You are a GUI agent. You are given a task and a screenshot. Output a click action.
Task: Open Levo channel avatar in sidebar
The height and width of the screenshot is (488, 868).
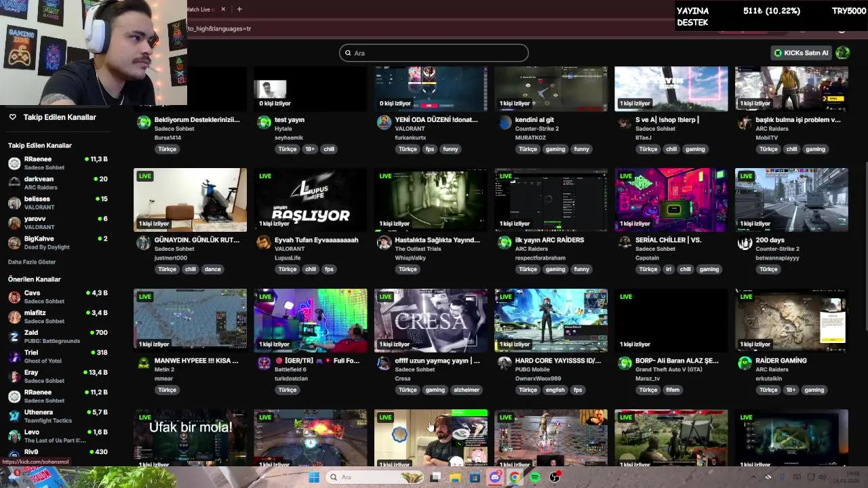coord(14,436)
